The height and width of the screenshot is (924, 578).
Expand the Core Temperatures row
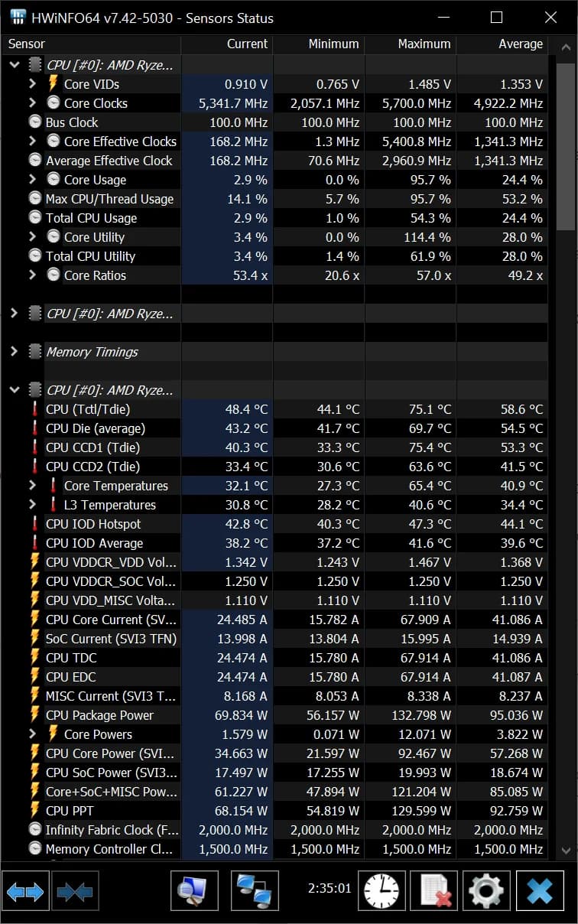coord(32,486)
